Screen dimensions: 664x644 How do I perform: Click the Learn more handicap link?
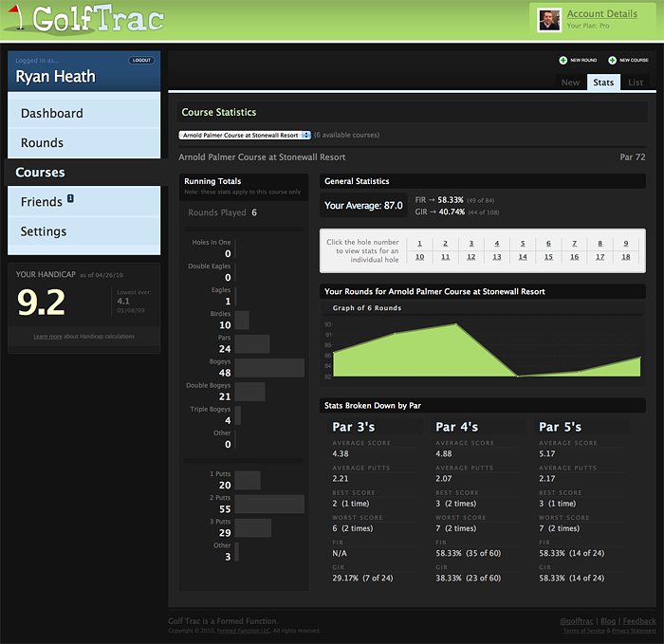47,337
